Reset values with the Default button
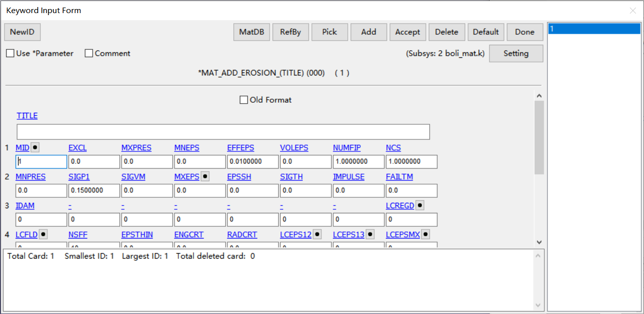This screenshot has width=644, height=314. tap(486, 32)
